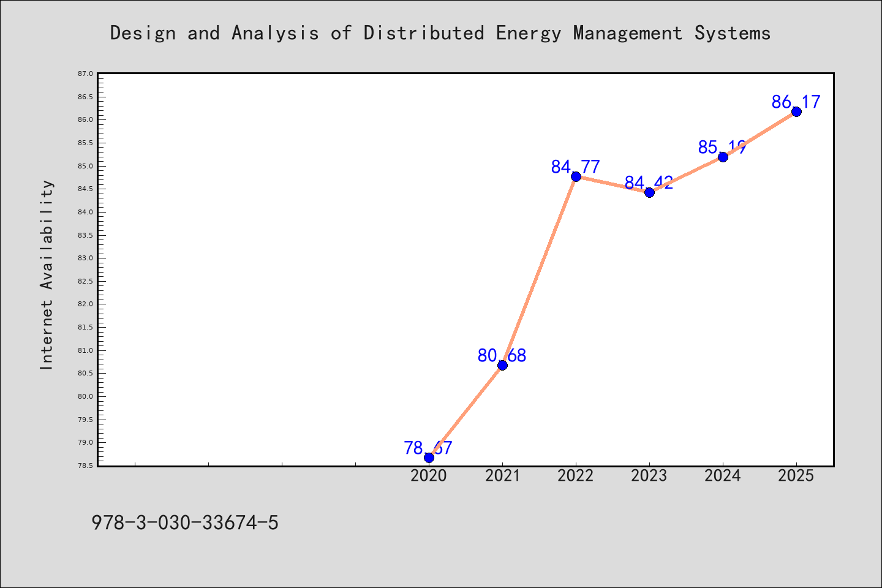Image resolution: width=882 pixels, height=588 pixels.
Task: Click the 978-3-030-33674-5 caption text
Action: click(x=185, y=522)
